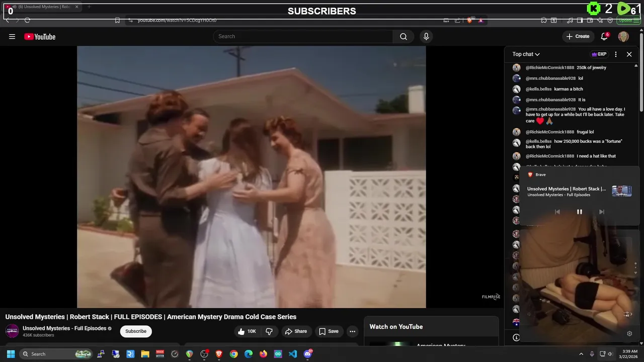Open Brave Rewards triangle icon
Screen dimensions: 644x362
[x=480, y=21]
